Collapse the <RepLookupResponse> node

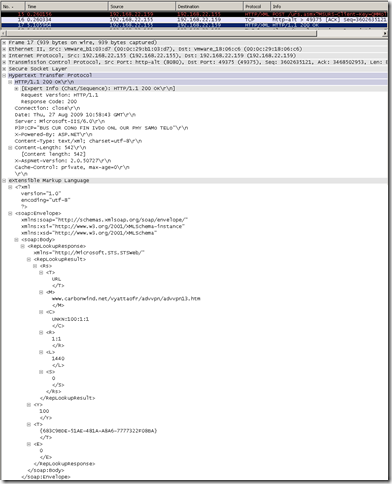click(x=23, y=246)
